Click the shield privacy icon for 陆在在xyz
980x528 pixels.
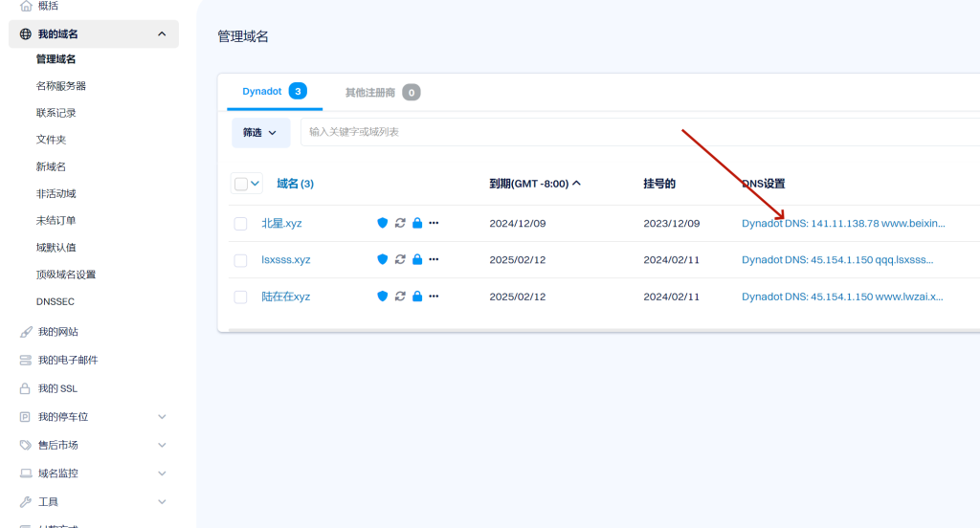click(383, 297)
